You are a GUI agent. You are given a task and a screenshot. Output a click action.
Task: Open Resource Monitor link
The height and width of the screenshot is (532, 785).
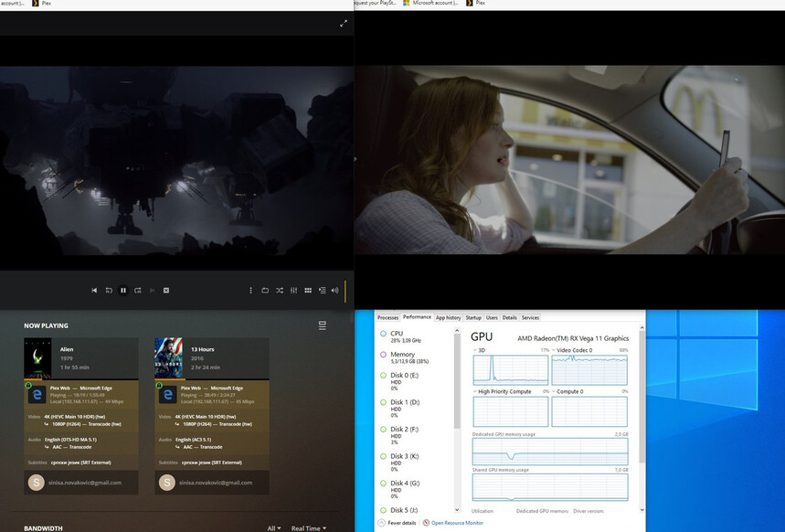[457, 523]
